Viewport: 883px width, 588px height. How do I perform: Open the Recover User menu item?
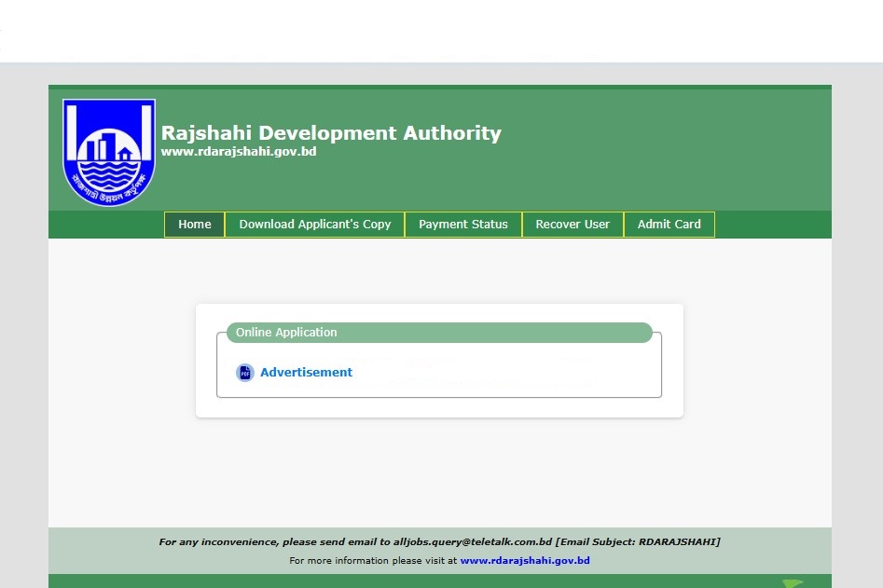pos(573,225)
